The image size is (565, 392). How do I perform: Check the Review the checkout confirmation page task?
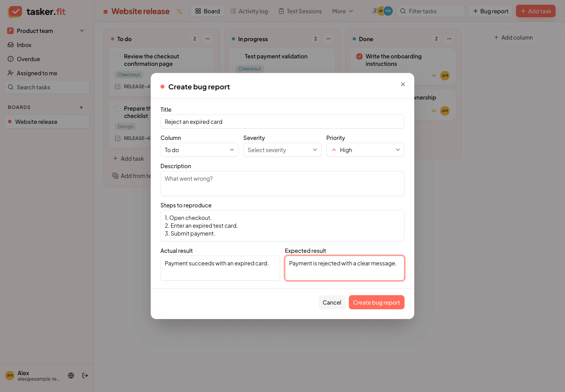tap(118, 56)
